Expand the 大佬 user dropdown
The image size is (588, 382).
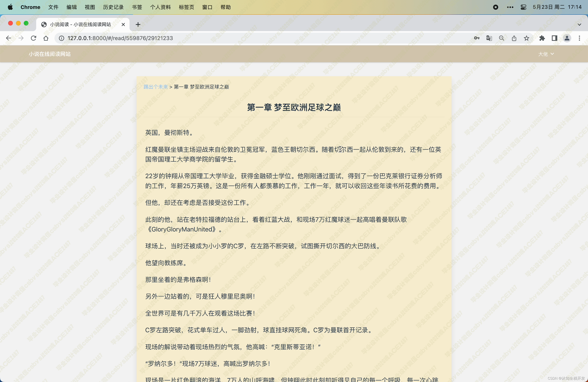pyautogui.click(x=546, y=54)
